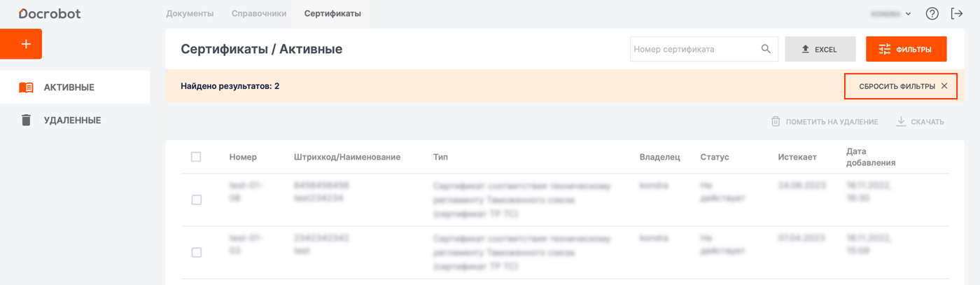Export the list with the Excel button

(x=820, y=49)
